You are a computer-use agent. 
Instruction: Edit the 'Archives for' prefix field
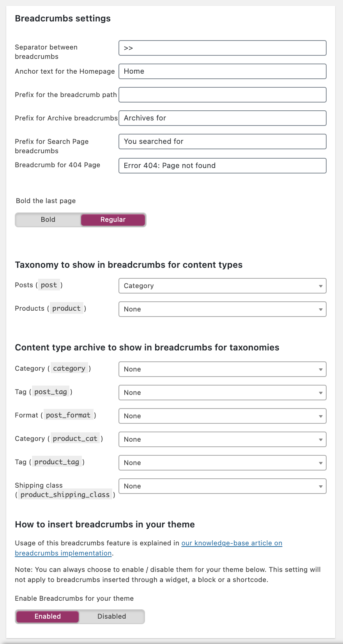pos(222,118)
